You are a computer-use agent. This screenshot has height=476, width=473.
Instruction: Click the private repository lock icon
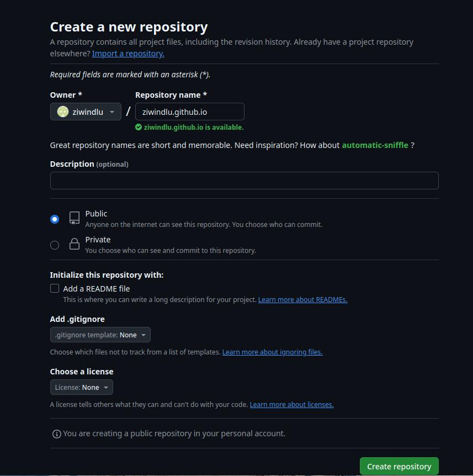tap(75, 244)
